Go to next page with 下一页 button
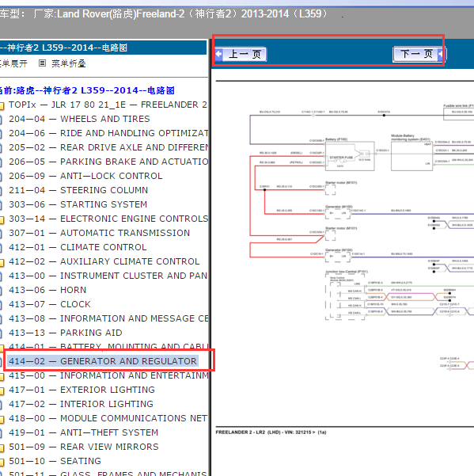 pyautogui.click(x=418, y=54)
